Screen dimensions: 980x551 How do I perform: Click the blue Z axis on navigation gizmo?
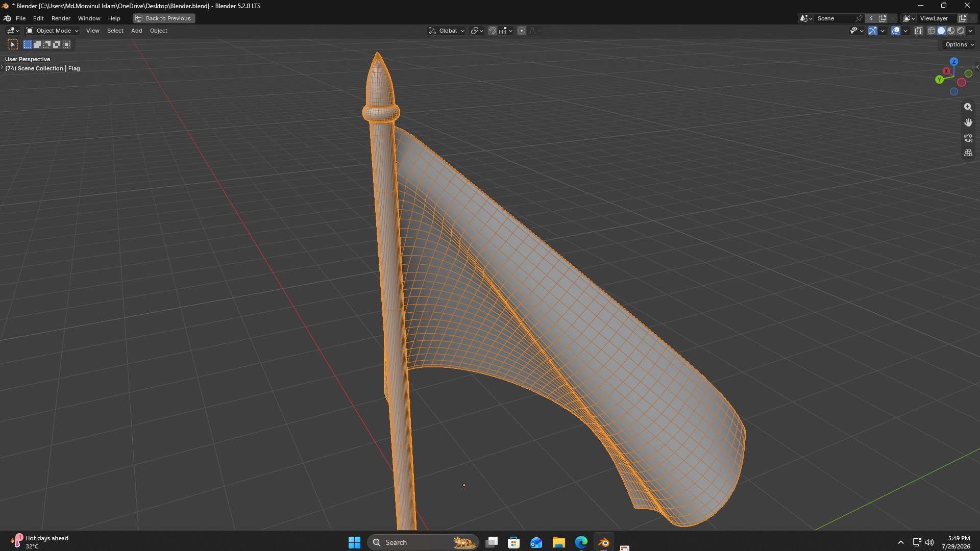[x=953, y=61]
